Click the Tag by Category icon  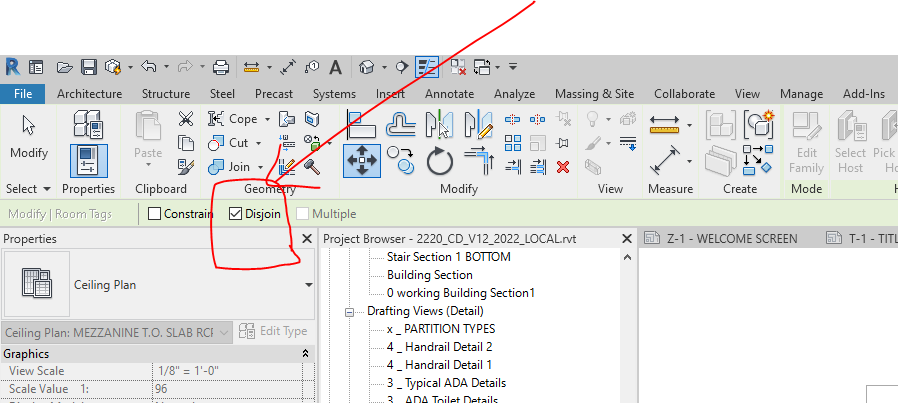(x=312, y=68)
